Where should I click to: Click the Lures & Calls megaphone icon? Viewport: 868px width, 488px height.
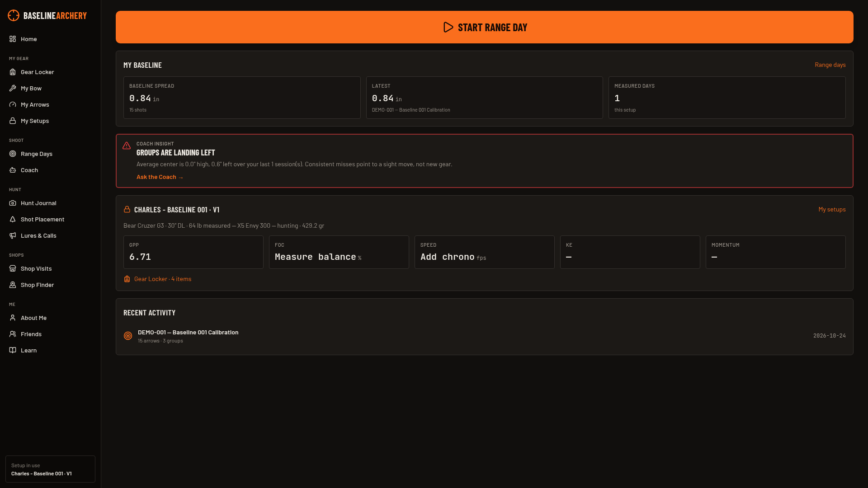pyautogui.click(x=13, y=235)
